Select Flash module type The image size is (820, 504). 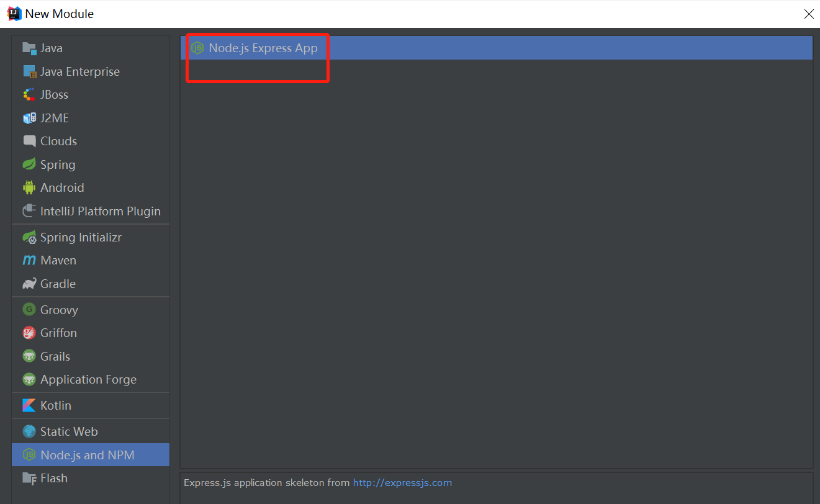pos(91,478)
